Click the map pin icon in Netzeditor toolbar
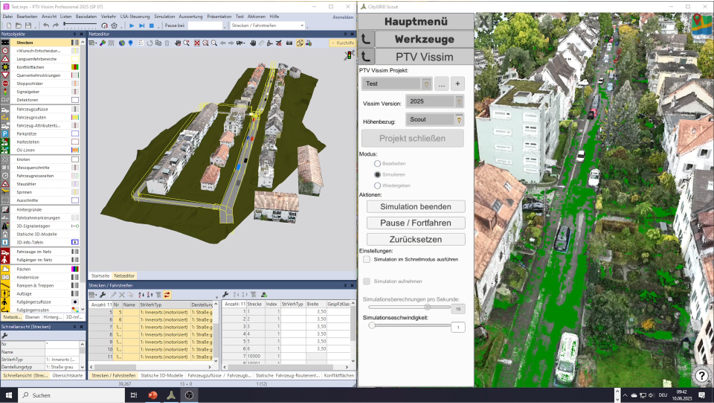 (131, 43)
